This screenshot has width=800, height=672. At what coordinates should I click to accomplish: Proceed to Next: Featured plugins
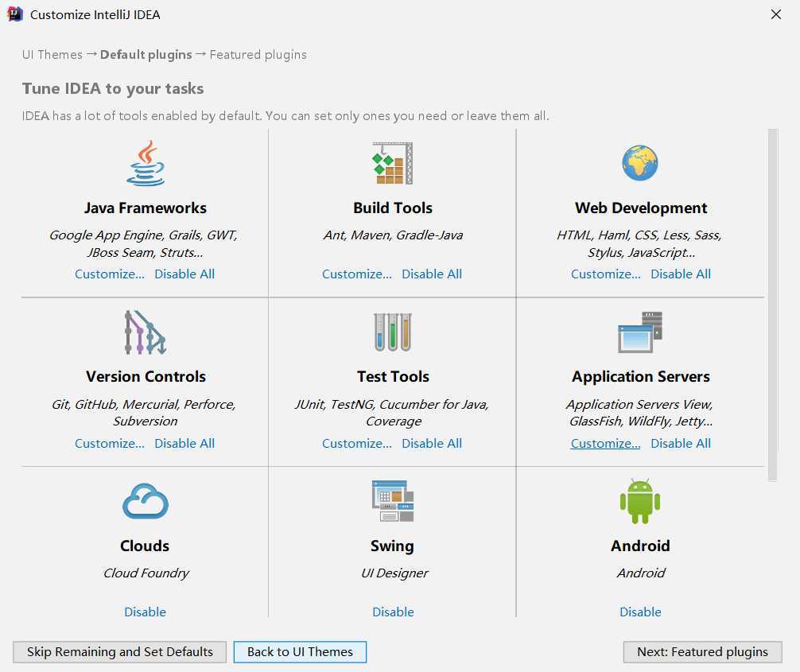pyautogui.click(x=702, y=652)
